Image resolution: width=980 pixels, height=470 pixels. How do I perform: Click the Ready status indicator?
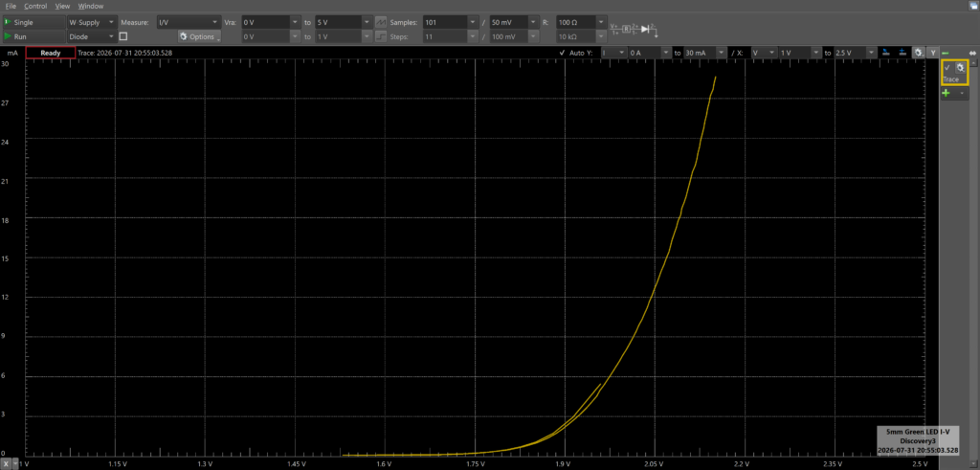pyautogui.click(x=51, y=53)
